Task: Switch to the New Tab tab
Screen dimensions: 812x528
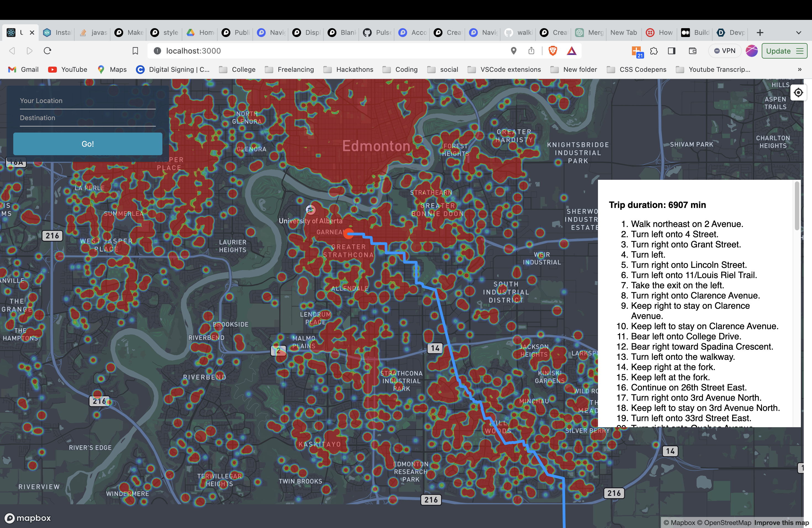Action: (x=623, y=32)
